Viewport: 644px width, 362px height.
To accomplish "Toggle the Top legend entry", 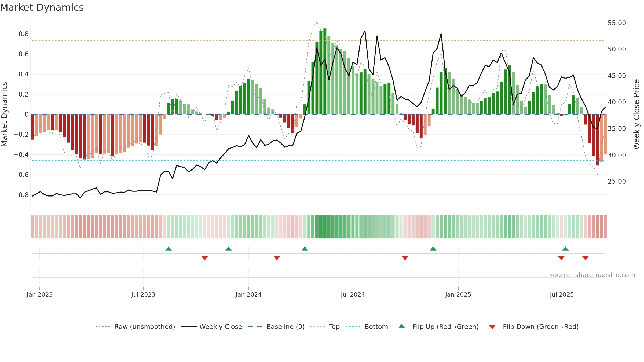I will click(325, 327).
